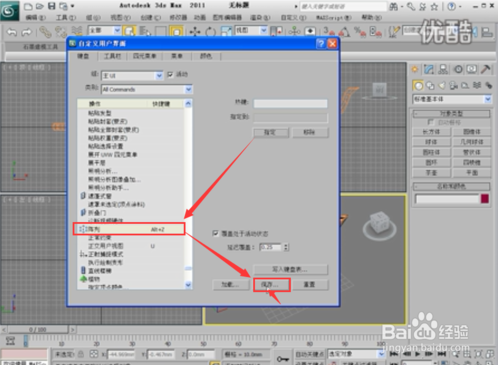This screenshot has width=501, height=366.
Task: Open the Modify command panel tab
Action: (429, 69)
